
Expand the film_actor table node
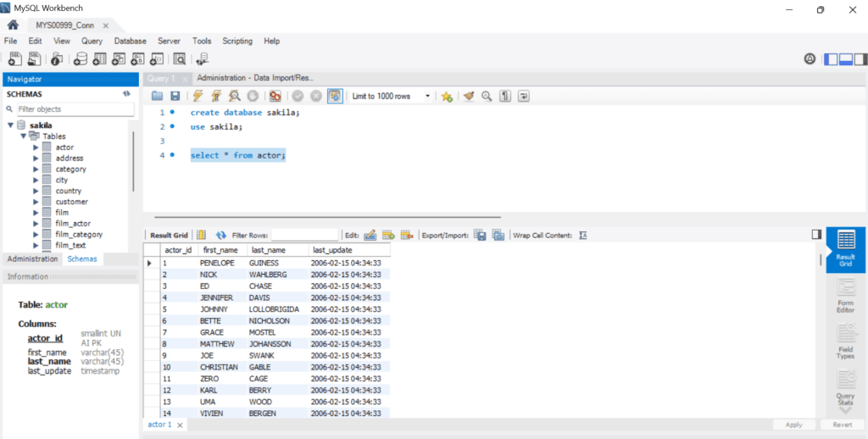pos(36,223)
